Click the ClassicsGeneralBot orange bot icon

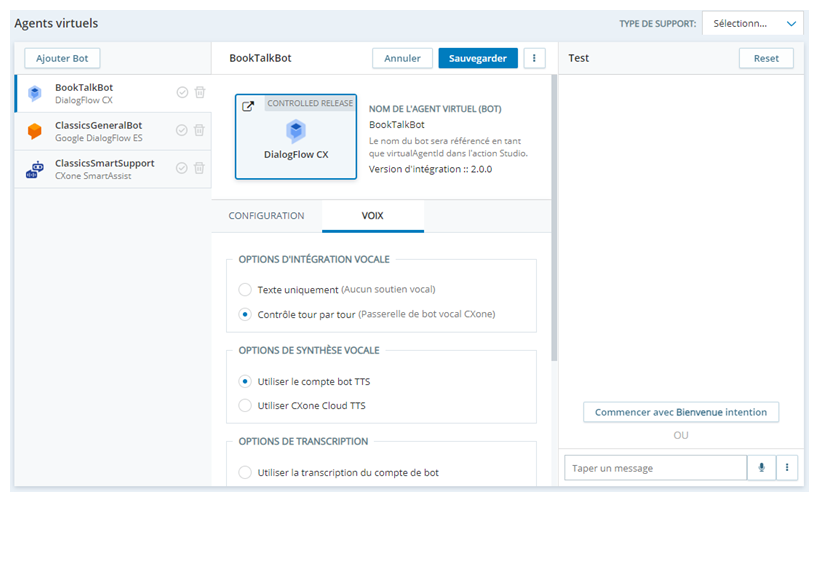(35, 129)
